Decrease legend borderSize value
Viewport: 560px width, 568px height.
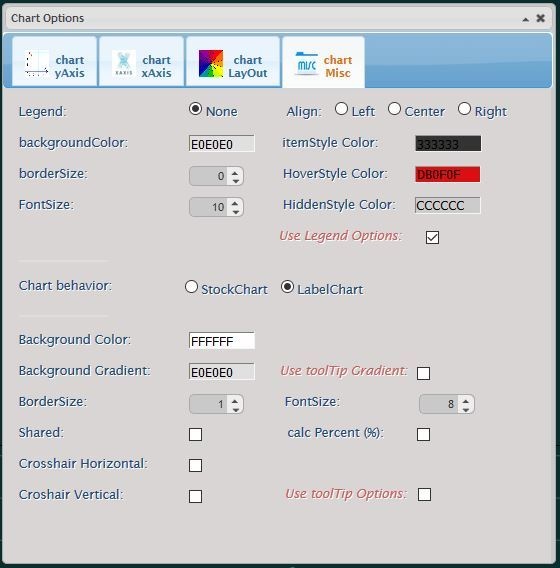(x=235, y=181)
